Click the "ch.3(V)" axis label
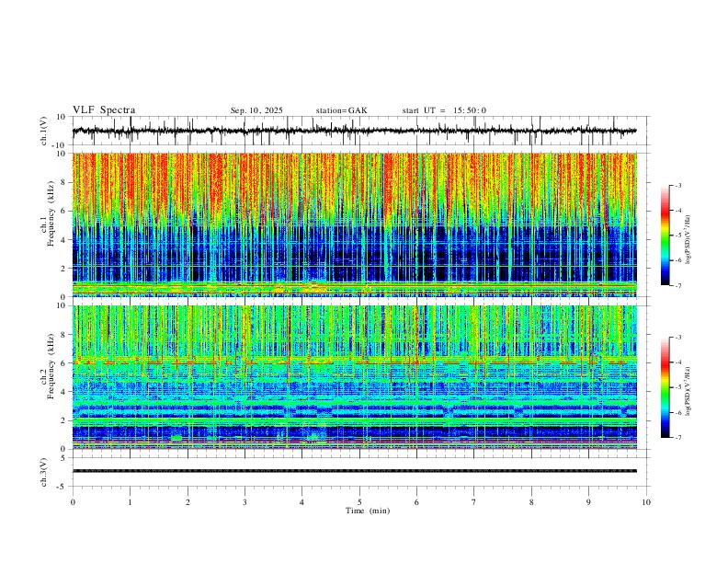728x563 pixels. (44, 473)
